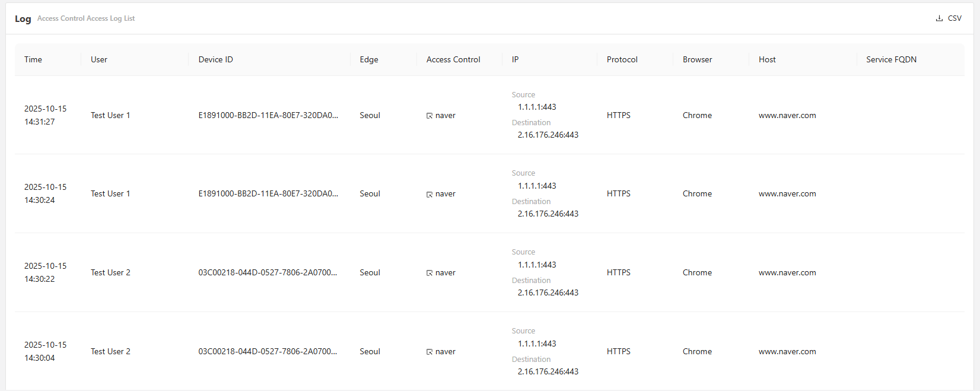Image resolution: width=980 pixels, height=391 pixels.
Task: Select Test User 1 in 14:30:24 row
Action: (x=110, y=193)
